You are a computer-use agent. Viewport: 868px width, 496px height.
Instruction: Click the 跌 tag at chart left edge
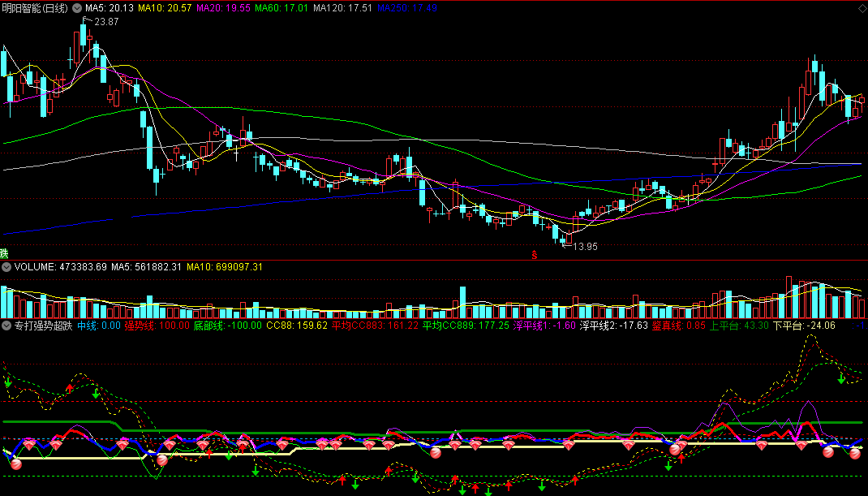(4, 254)
